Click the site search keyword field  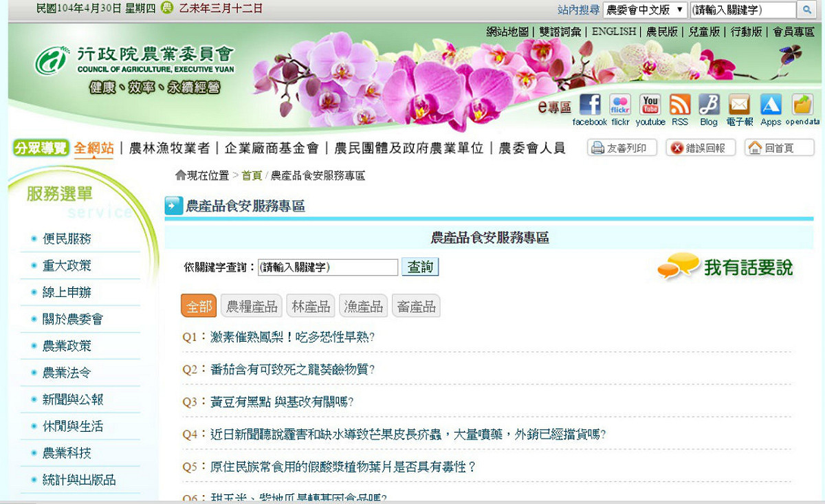742,10
